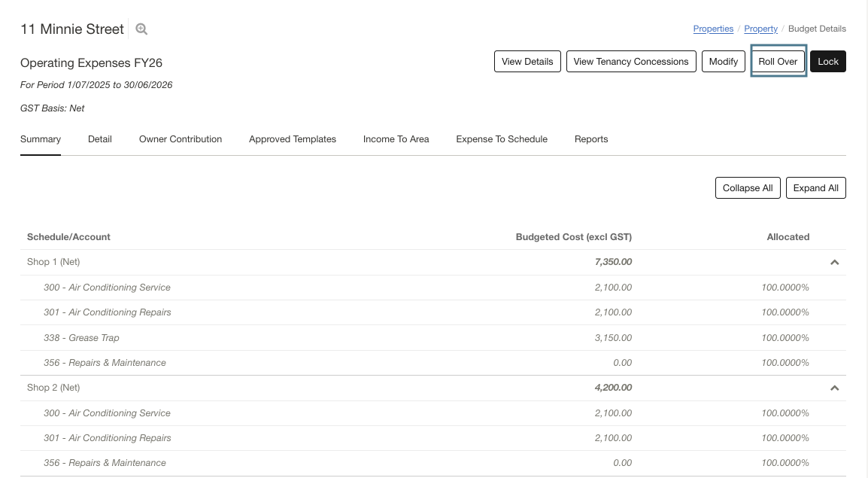Screen dimensions: 868x478
Task: Lock the Operating Expenses FY26 budget
Action: click(827, 61)
